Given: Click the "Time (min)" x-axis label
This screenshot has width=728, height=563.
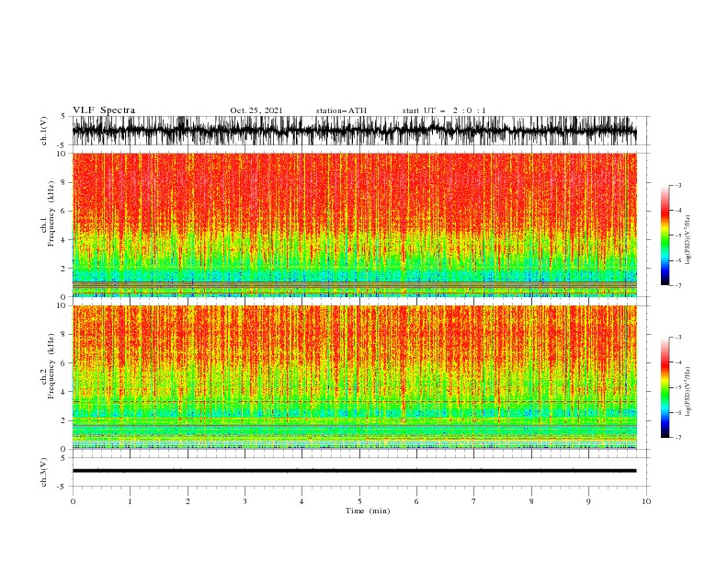Looking at the screenshot, I should tap(368, 511).
